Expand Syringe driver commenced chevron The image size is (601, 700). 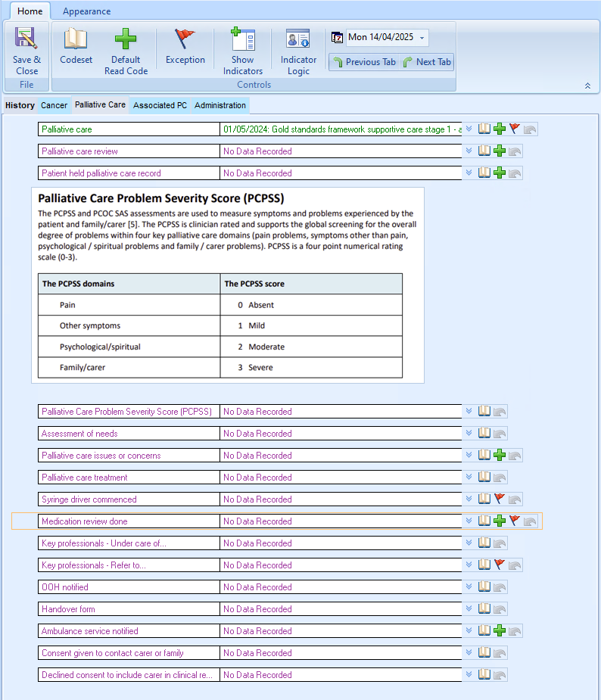coord(469,499)
